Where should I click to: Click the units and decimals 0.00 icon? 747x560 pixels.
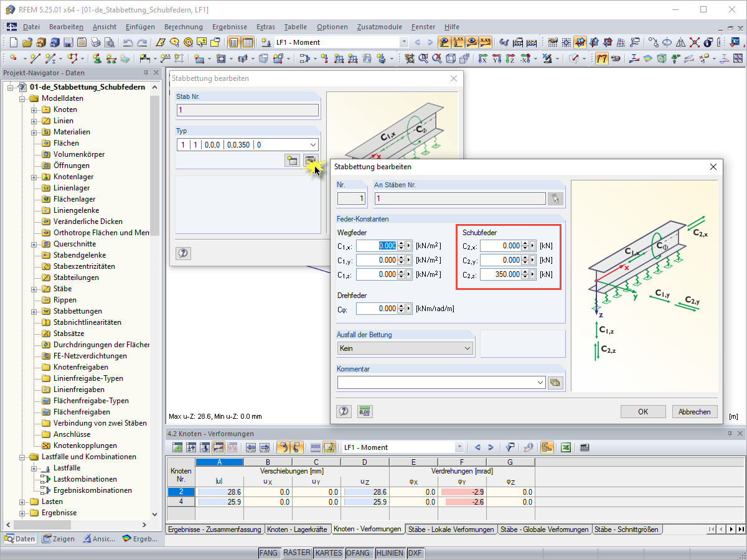coord(365,411)
